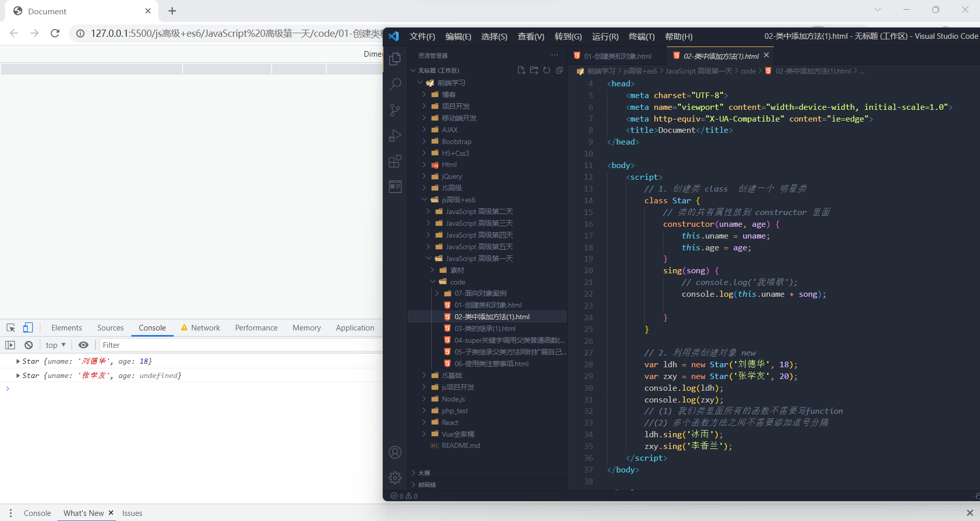The width and height of the screenshot is (980, 521).
Task: Open the DevTools drawer three-dot menu
Action: 10,513
